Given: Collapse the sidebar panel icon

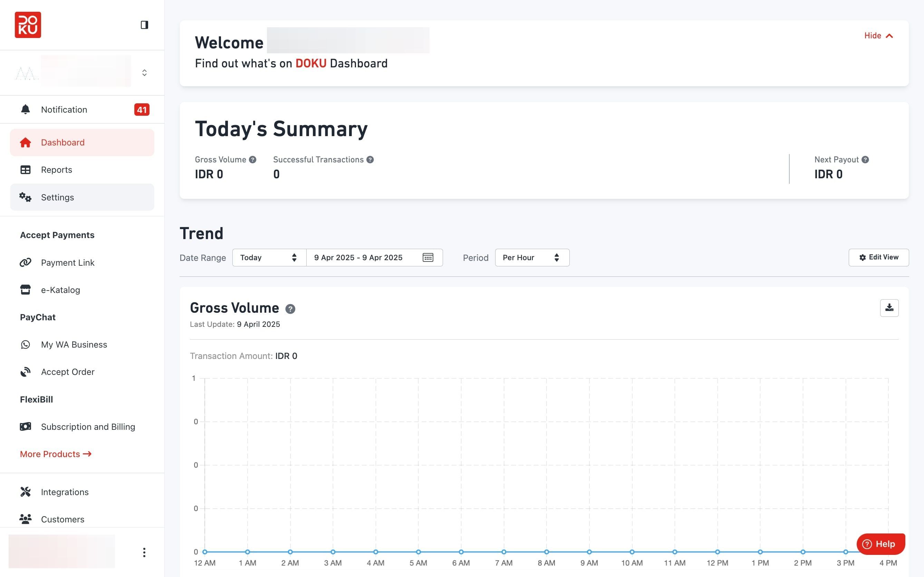Looking at the screenshot, I should (x=144, y=25).
